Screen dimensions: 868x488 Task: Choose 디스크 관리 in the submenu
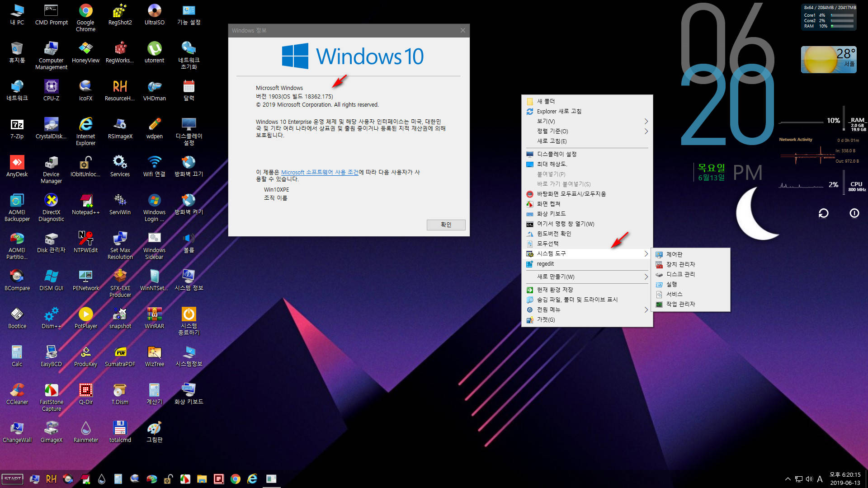click(690, 274)
